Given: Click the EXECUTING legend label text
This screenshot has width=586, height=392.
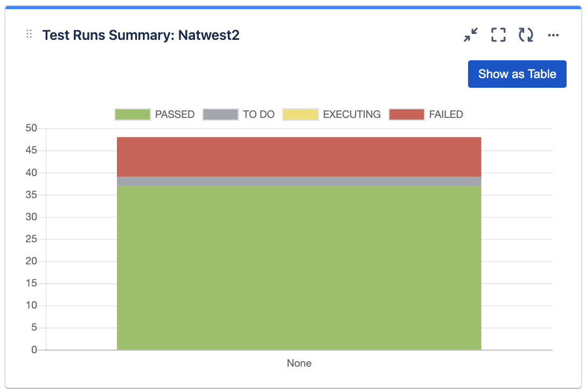Looking at the screenshot, I should (351, 114).
